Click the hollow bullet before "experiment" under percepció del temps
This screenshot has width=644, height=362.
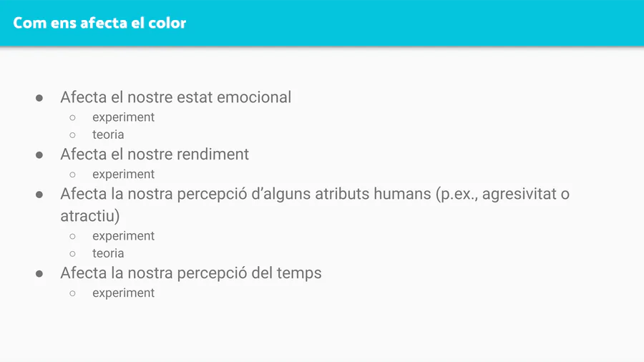tap(72, 293)
